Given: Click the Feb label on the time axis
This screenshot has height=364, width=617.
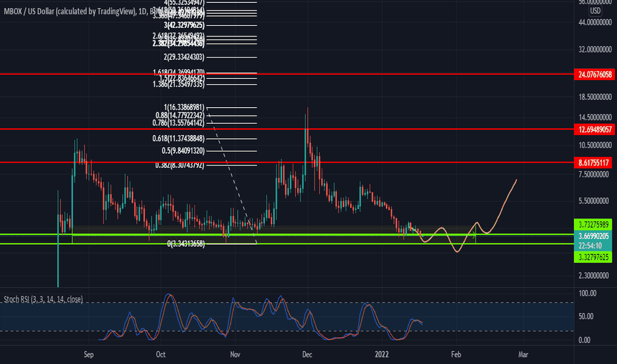Looking at the screenshot, I should [x=455, y=355].
